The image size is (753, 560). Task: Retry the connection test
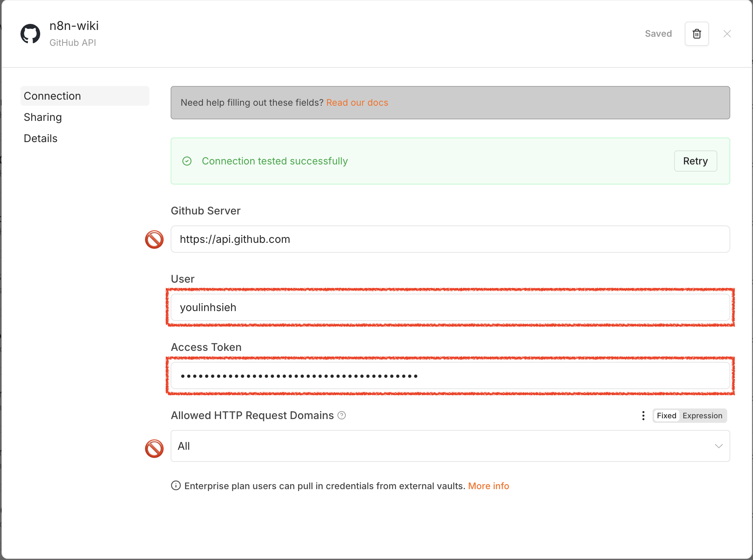tap(695, 161)
